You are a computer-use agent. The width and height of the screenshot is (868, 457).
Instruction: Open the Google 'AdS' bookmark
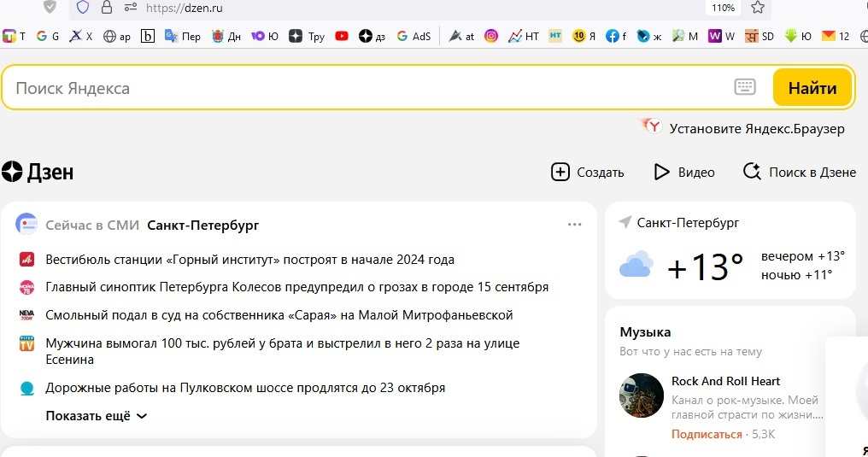coord(413,36)
